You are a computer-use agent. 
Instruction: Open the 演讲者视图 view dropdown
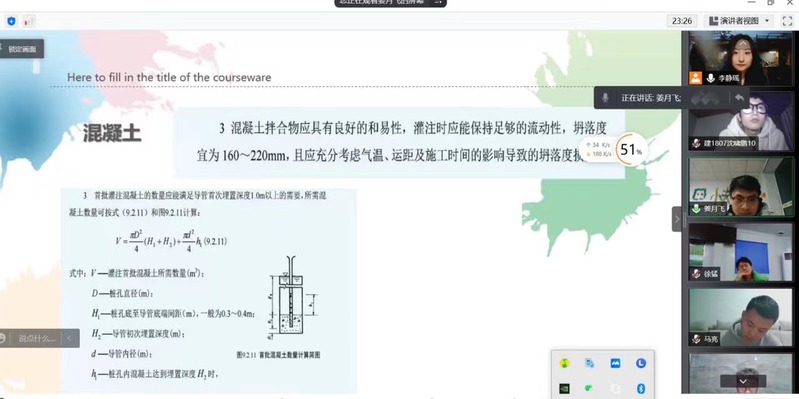click(739, 21)
